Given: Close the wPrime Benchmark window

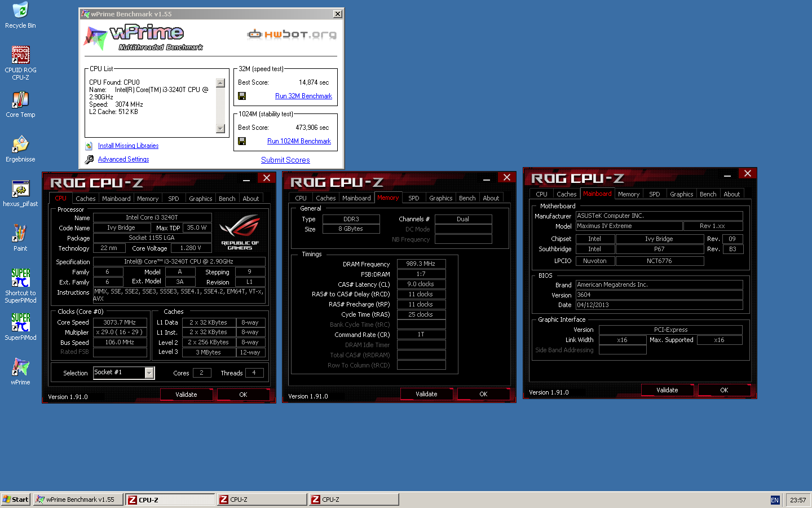Looking at the screenshot, I should pos(337,14).
